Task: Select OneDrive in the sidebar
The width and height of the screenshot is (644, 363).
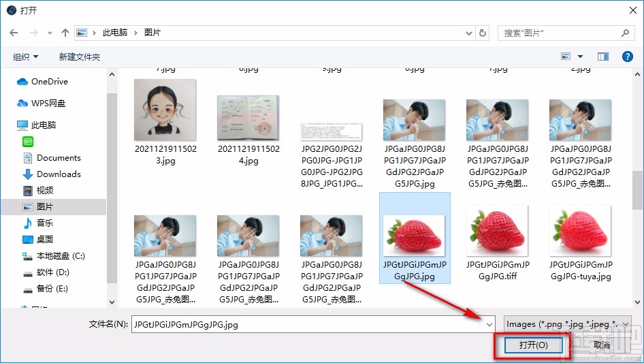Action: point(42,82)
